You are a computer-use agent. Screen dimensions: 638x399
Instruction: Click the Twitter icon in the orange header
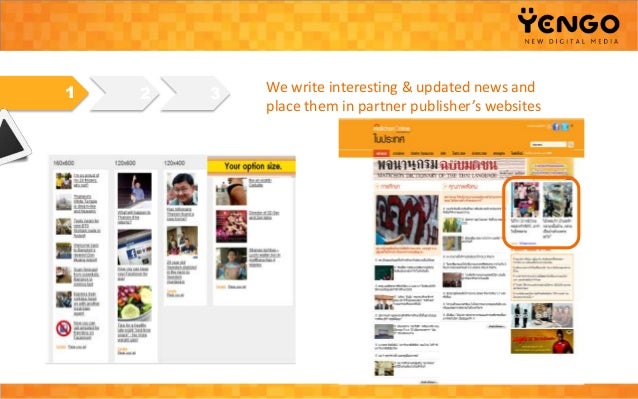point(565,126)
